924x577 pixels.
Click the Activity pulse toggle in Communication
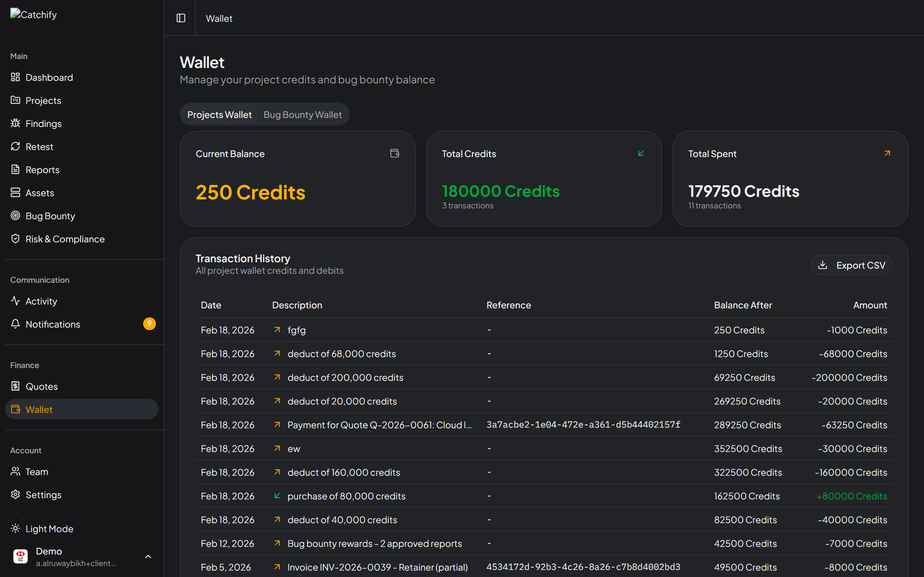click(x=15, y=301)
